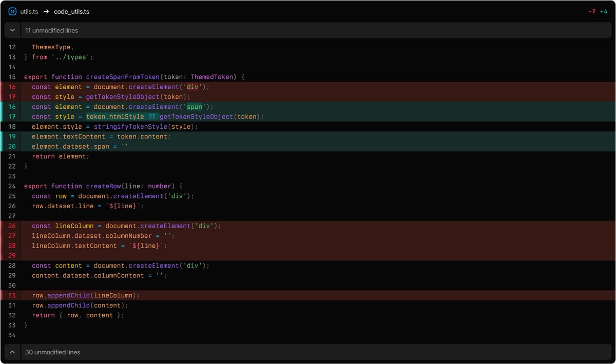Select the utils.ts filename tab

pyautogui.click(x=29, y=11)
